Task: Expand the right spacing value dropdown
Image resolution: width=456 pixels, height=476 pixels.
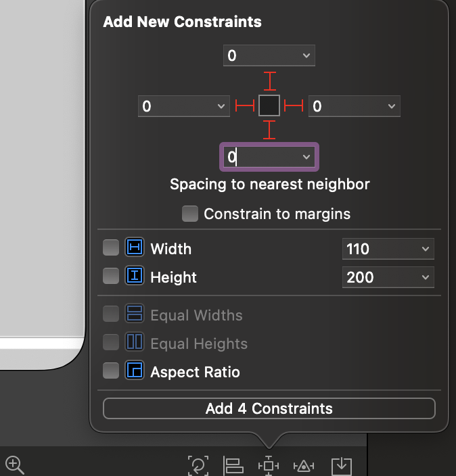Action: coord(392,106)
